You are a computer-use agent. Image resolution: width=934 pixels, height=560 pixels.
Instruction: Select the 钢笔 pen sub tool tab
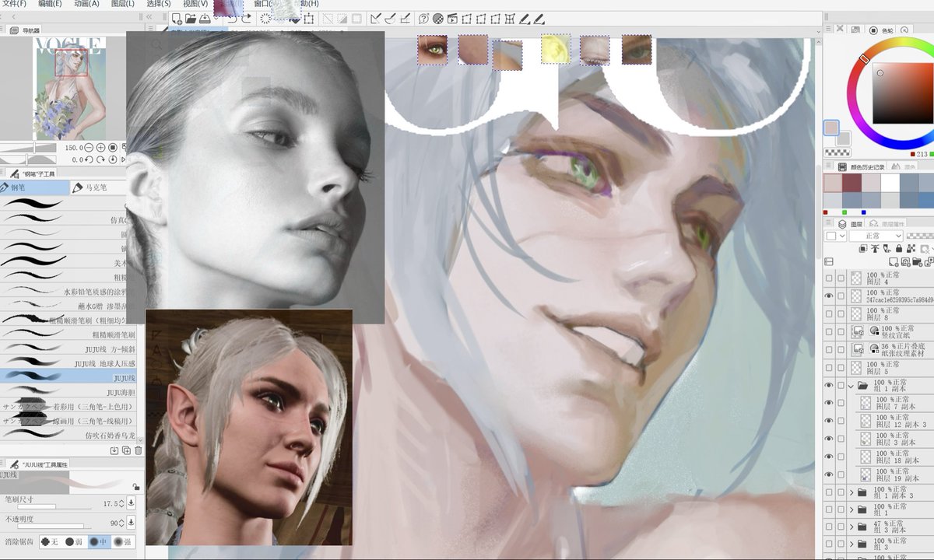coord(34,187)
